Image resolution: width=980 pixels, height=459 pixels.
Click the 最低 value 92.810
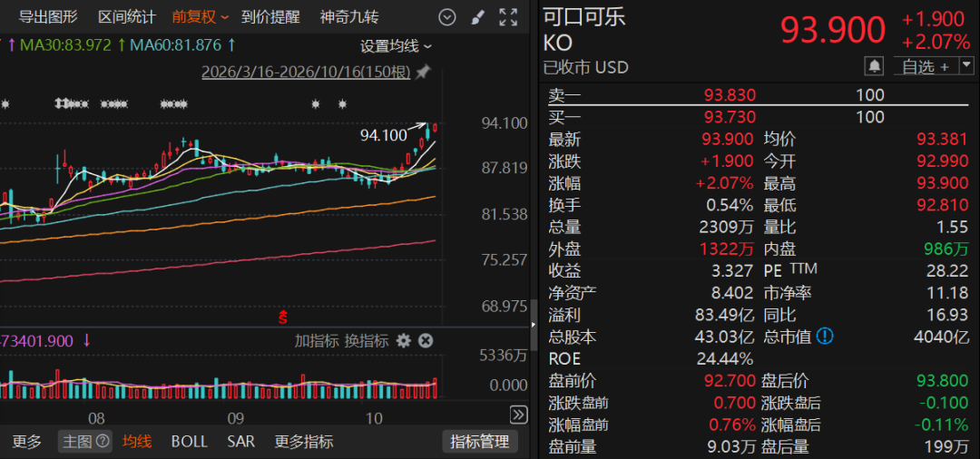point(943,205)
